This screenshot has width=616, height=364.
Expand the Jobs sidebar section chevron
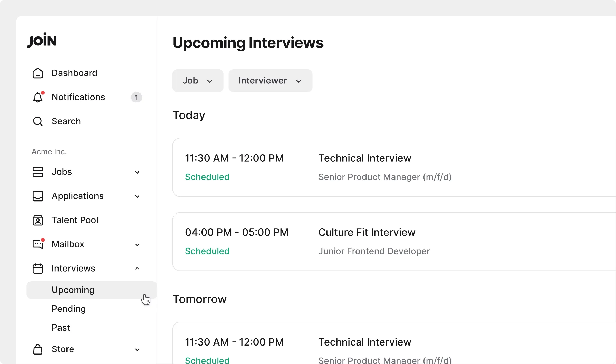coord(137,172)
